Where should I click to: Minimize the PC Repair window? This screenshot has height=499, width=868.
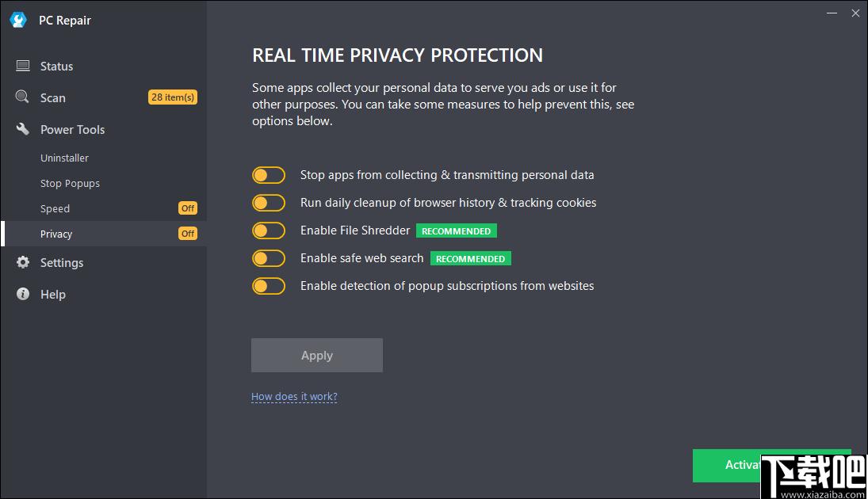pos(832,13)
